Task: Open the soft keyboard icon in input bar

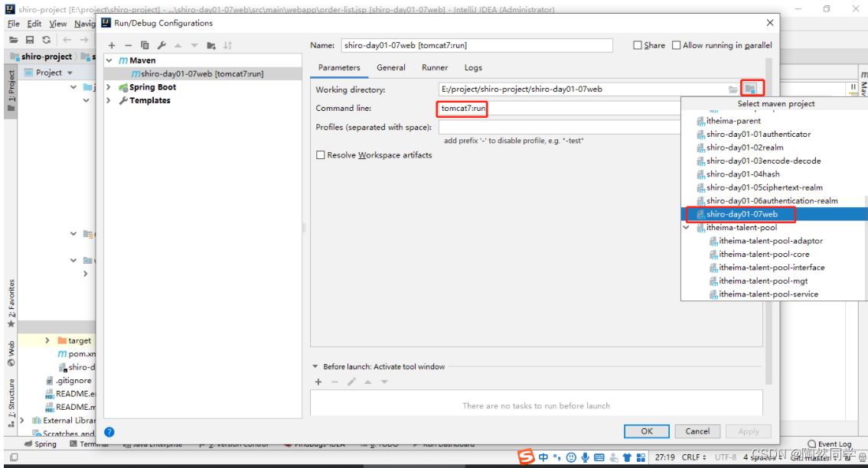Action: coord(599,457)
